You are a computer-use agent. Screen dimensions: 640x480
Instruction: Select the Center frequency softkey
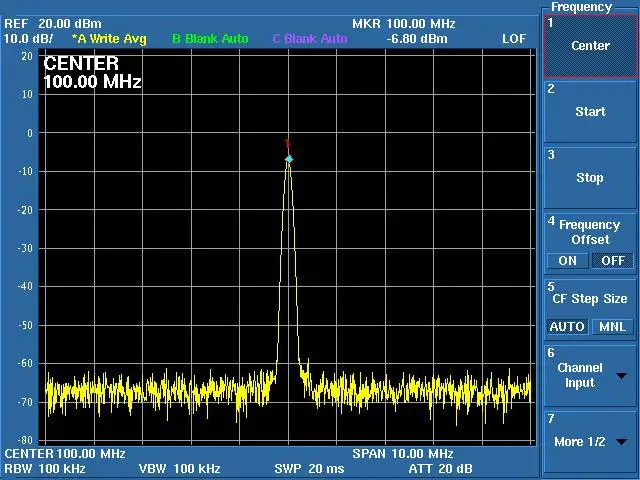click(590, 46)
